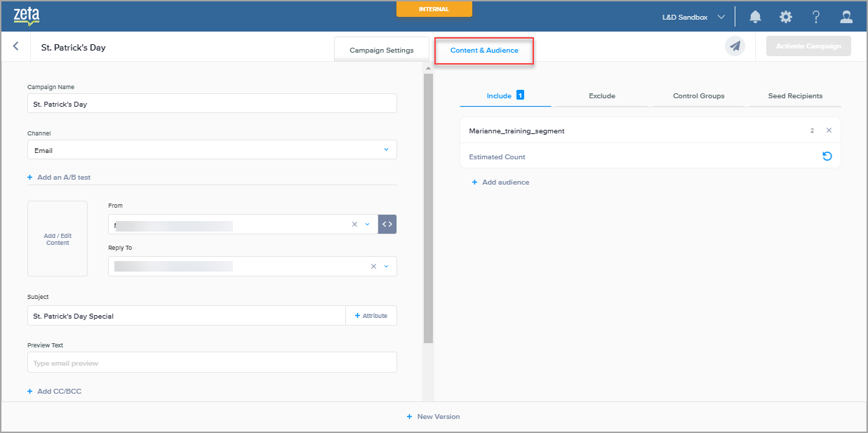Open the Seed Recipients tab
The height and width of the screenshot is (433, 868).
795,96
